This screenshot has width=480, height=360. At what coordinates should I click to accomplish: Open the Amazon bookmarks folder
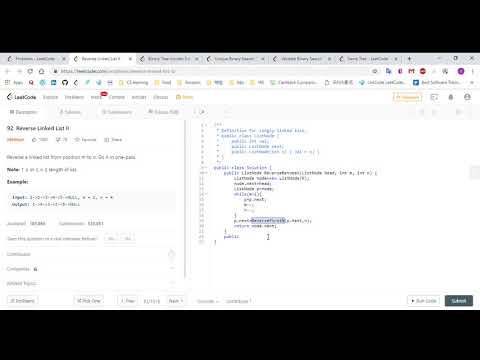coord(189,82)
